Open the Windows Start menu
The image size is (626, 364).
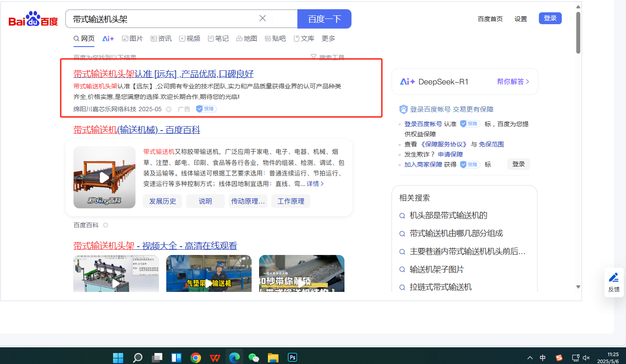point(118,357)
